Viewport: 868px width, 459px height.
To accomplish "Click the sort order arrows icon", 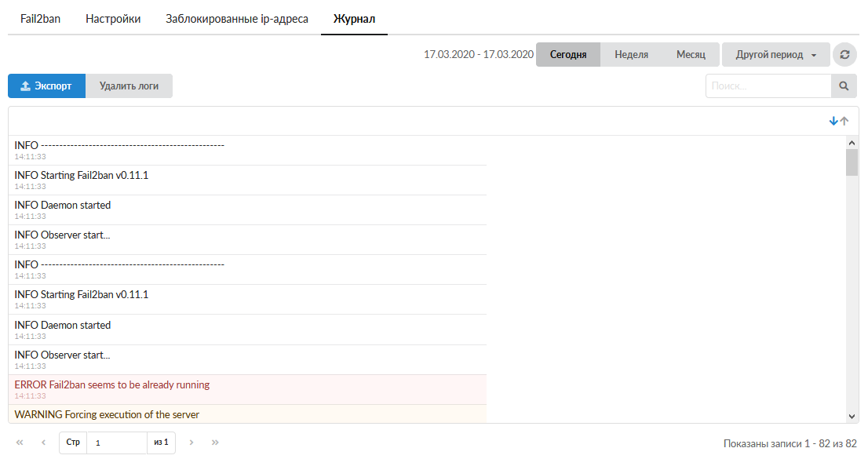I will (x=839, y=121).
